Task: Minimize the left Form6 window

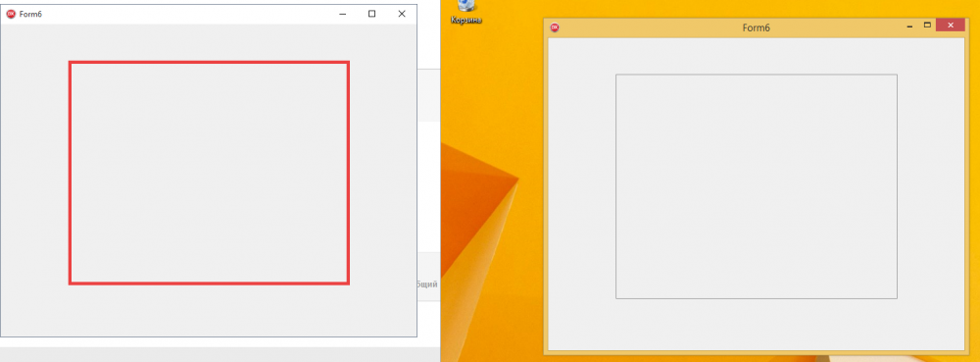Action: pyautogui.click(x=342, y=14)
